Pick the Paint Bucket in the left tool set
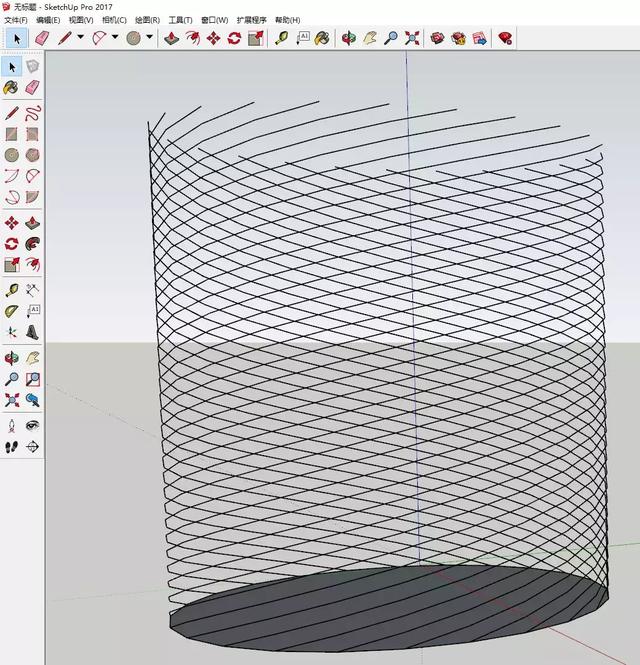The image size is (640, 665). click(11, 88)
